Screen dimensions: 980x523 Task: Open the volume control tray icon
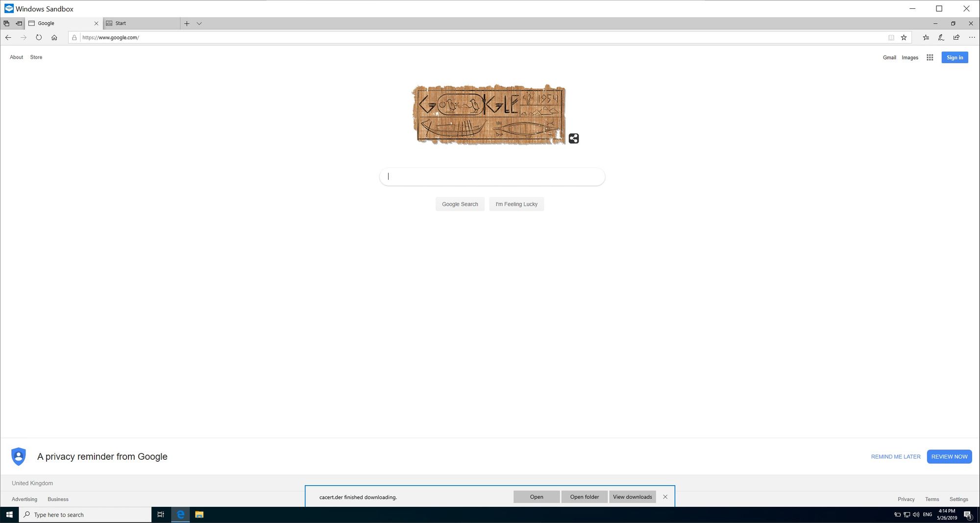pos(916,515)
